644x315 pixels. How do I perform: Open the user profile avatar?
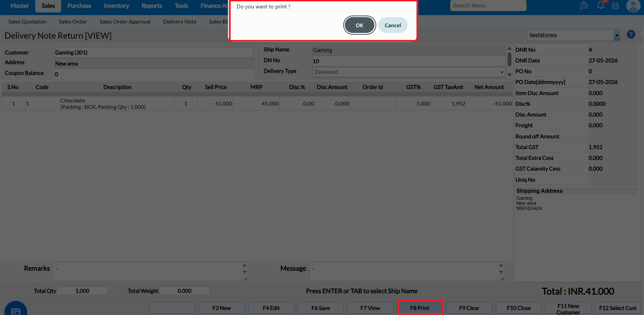(633, 6)
